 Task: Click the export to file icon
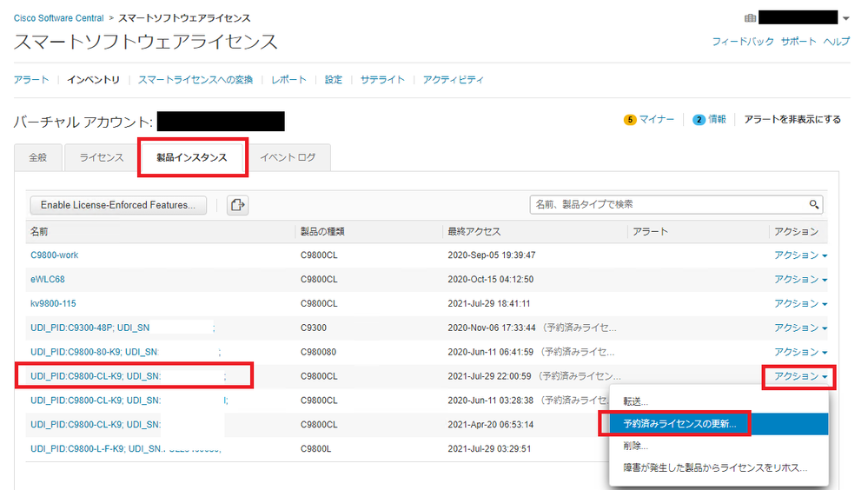[237, 205]
